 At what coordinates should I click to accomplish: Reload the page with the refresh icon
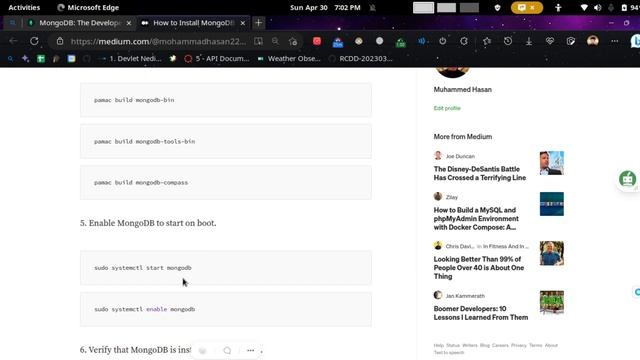[x=34, y=41]
